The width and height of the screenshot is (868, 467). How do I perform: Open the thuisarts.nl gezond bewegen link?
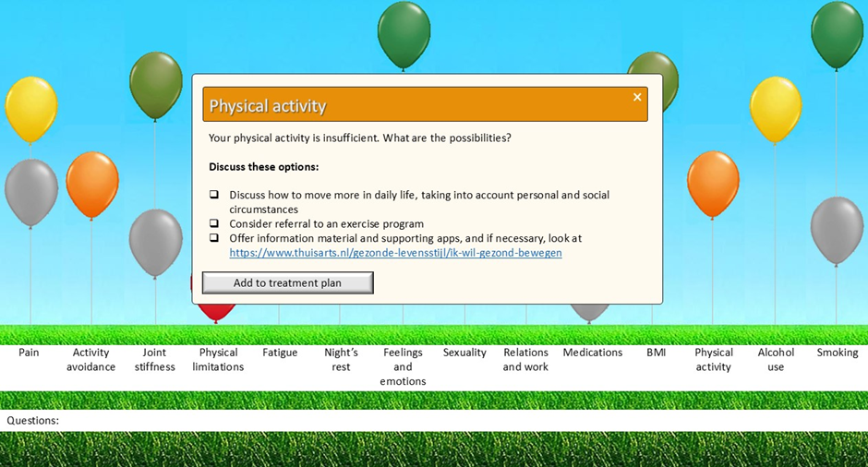coord(395,253)
